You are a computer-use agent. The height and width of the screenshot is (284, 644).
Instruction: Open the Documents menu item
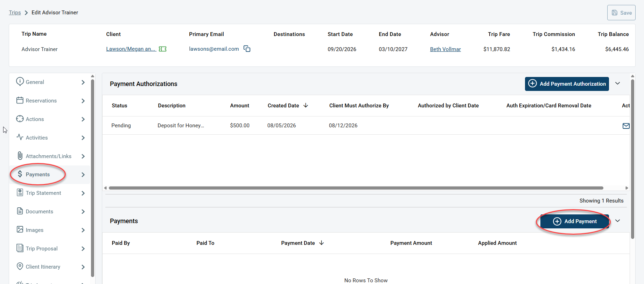click(50, 212)
